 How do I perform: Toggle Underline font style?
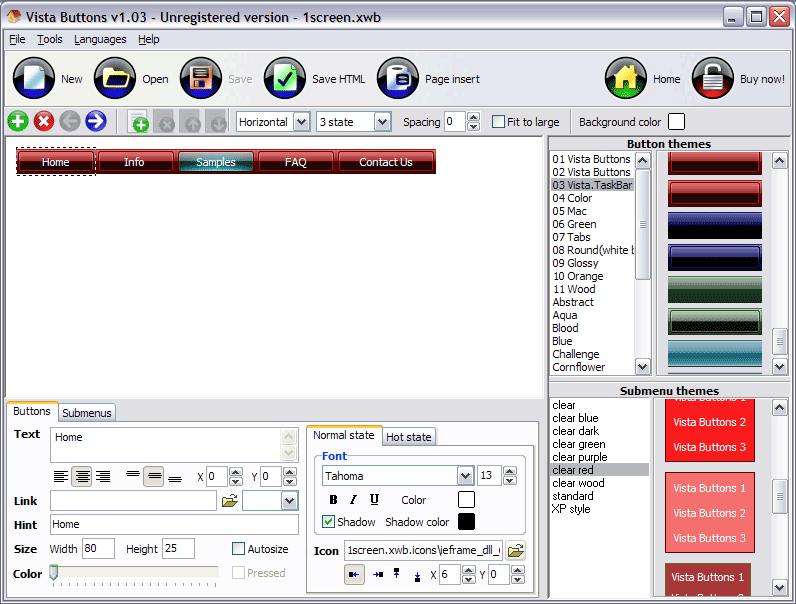coord(374,500)
